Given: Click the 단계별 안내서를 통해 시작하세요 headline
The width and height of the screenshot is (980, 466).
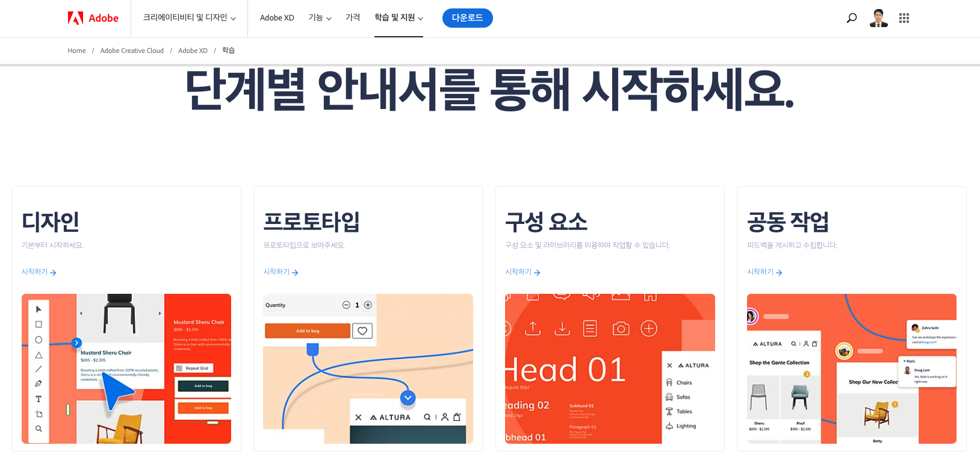Looking at the screenshot, I should coord(489,90).
